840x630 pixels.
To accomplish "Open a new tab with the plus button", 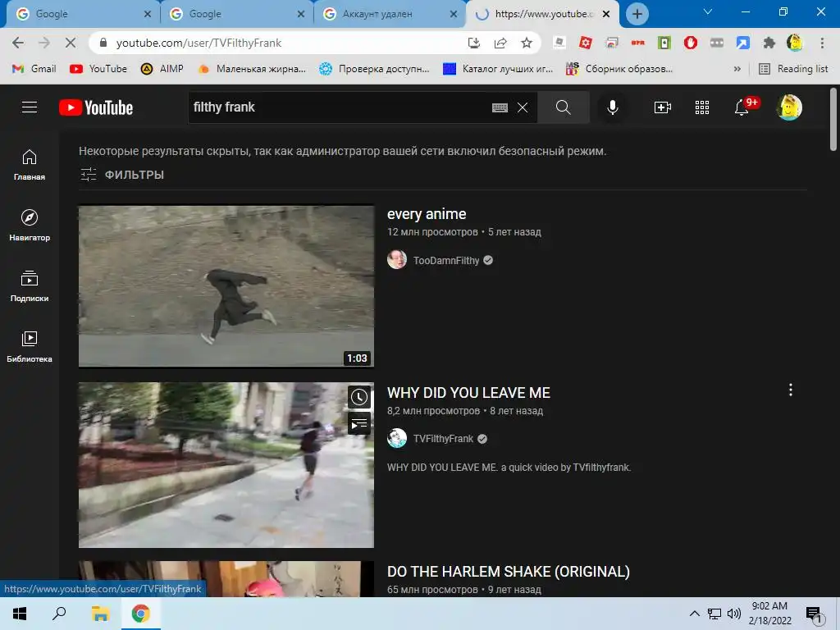I will click(637, 14).
